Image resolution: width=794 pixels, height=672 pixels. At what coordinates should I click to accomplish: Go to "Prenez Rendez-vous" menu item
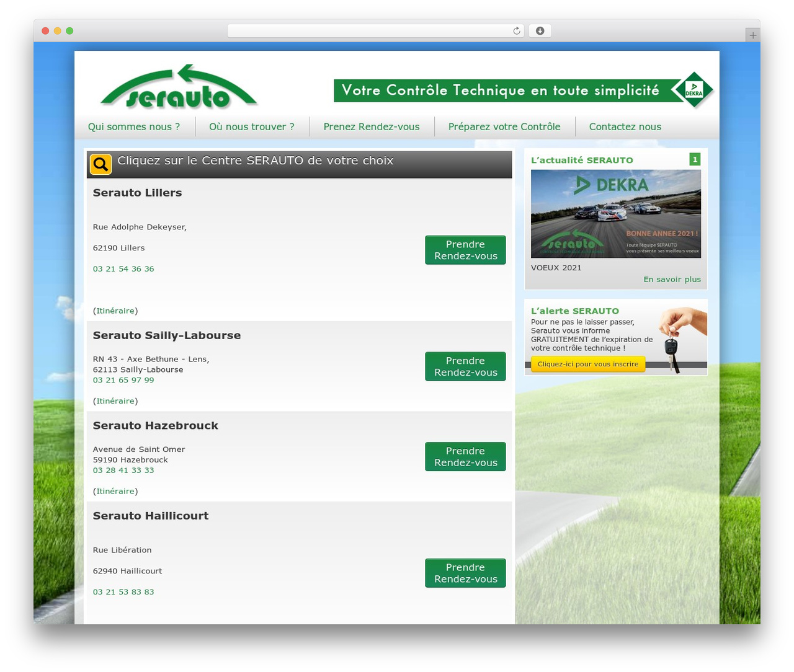pyautogui.click(x=372, y=126)
